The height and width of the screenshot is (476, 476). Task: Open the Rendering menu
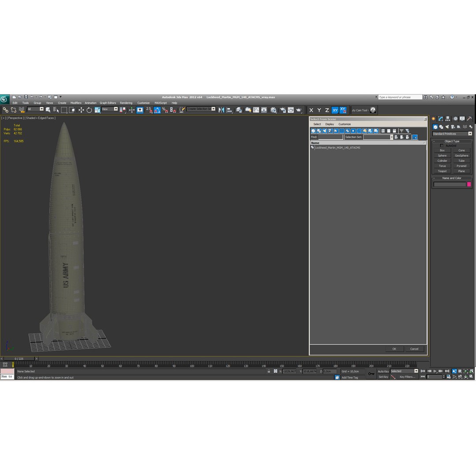[126, 103]
